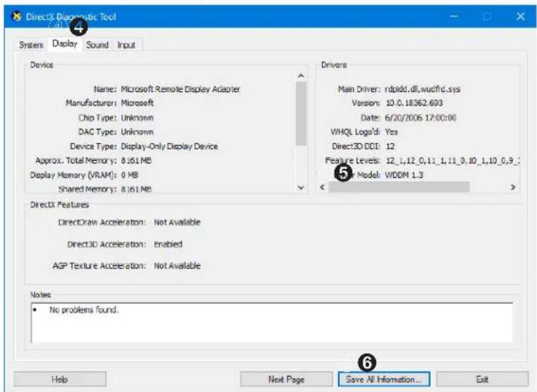Viewport: 537px width, 392px height.
Task: Click AGP Texture Acceleration "Not Available" value
Action: pyautogui.click(x=177, y=266)
